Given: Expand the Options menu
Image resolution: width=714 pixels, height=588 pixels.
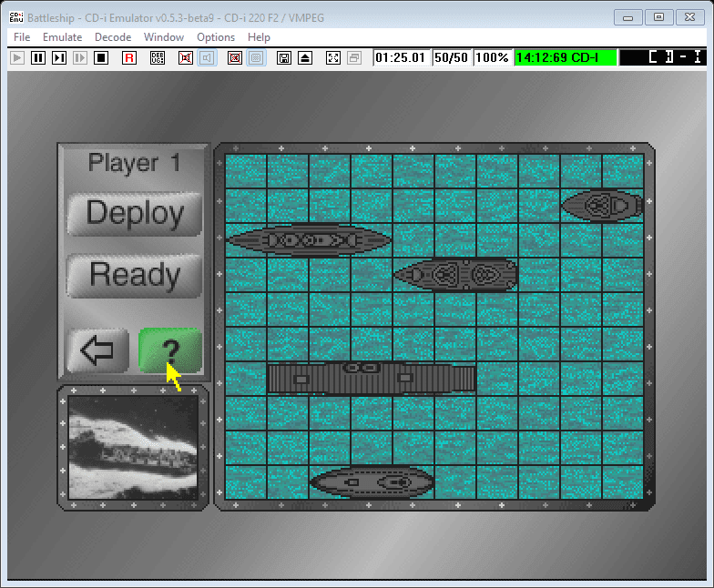Looking at the screenshot, I should (x=216, y=37).
